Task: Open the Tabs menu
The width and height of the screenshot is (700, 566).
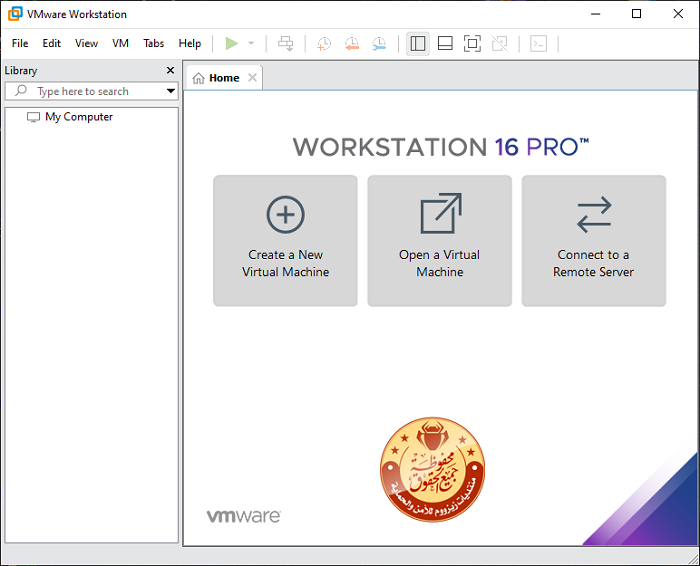Action: (x=154, y=43)
